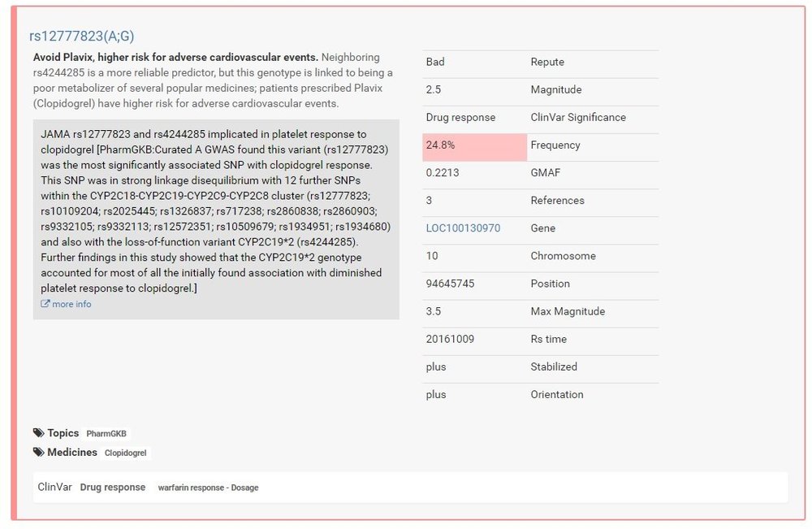Click the pink 24.8% frequency cell
The image size is (812, 529).
point(474,145)
